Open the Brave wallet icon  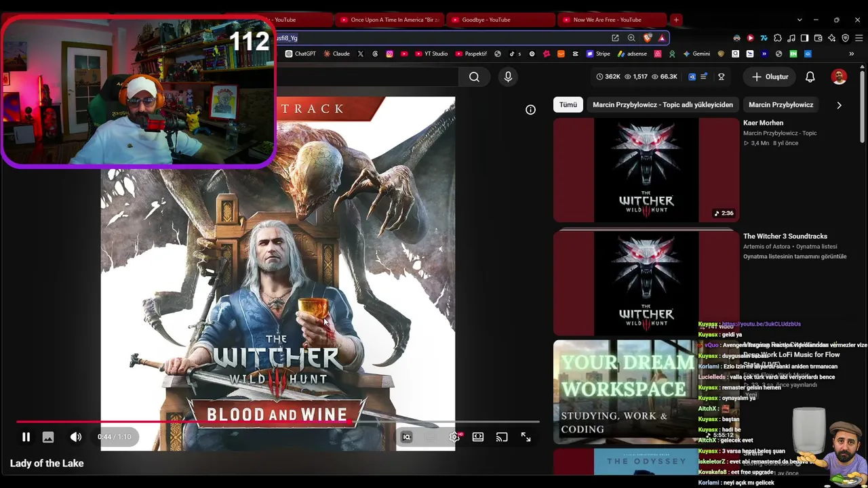pos(818,38)
